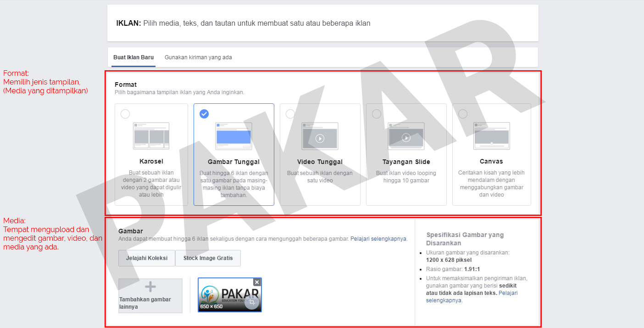
Task: Open the crop tool on the uploaded image
Action: 252,302
